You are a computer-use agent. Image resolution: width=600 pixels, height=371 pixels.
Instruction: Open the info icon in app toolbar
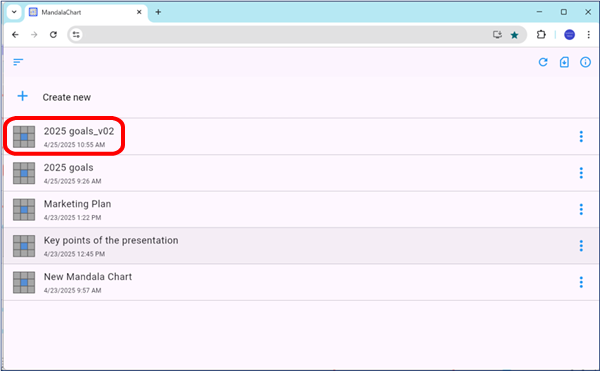pos(585,62)
